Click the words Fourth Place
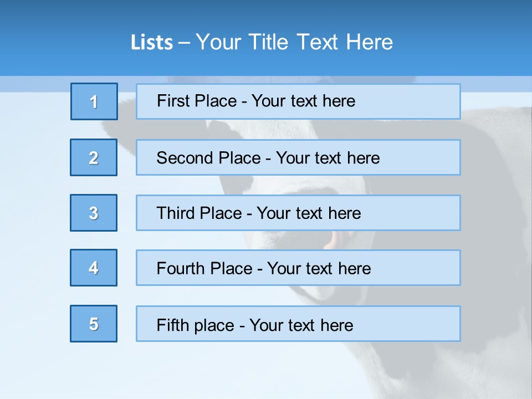532x399 pixels. [204, 268]
